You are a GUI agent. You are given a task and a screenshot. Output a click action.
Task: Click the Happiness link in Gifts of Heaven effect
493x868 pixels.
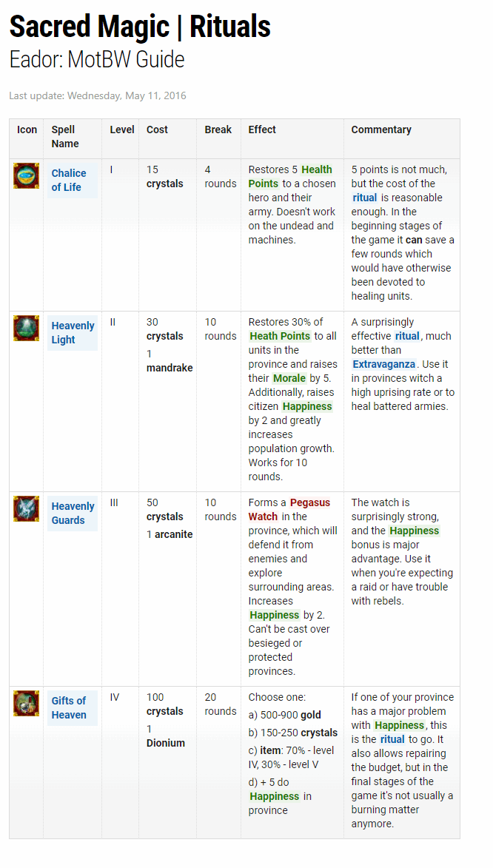(x=275, y=796)
